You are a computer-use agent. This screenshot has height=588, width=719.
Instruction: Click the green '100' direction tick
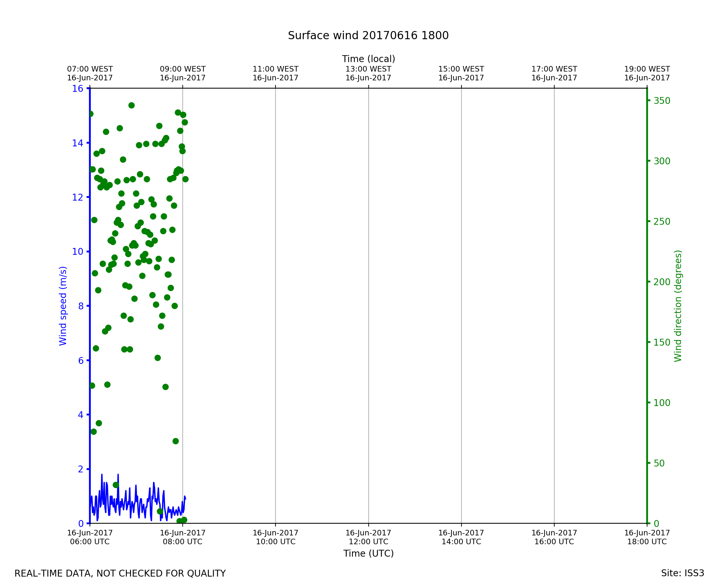click(662, 403)
